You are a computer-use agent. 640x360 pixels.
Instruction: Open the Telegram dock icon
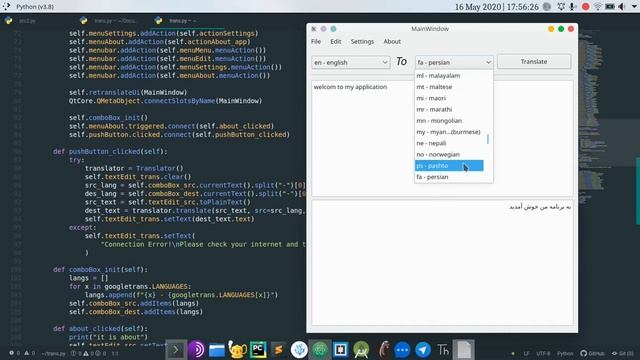(x=423, y=350)
